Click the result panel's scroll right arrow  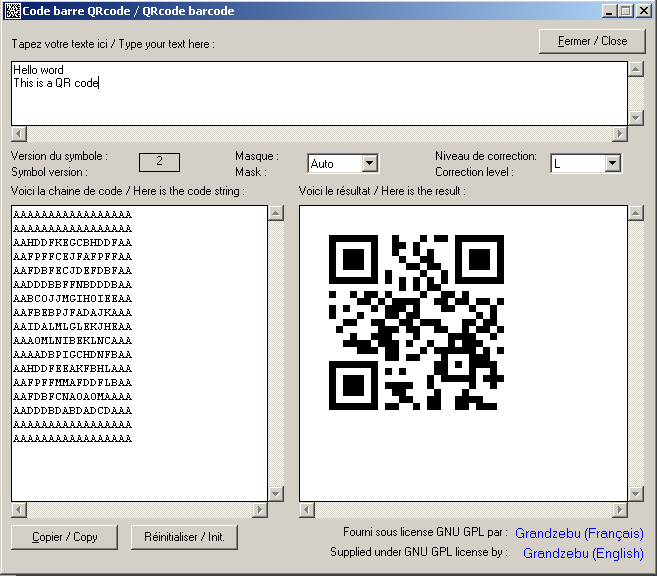(x=621, y=509)
